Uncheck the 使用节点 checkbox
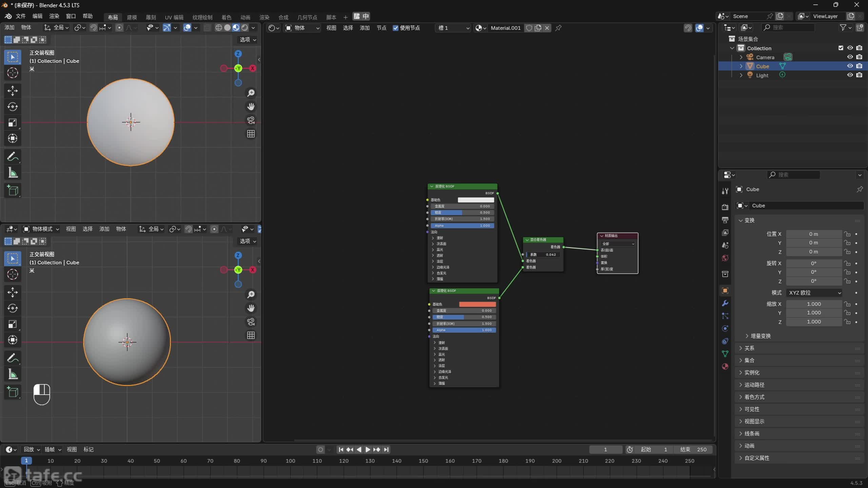The width and height of the screenshot is (868, 488). (395, 28)
